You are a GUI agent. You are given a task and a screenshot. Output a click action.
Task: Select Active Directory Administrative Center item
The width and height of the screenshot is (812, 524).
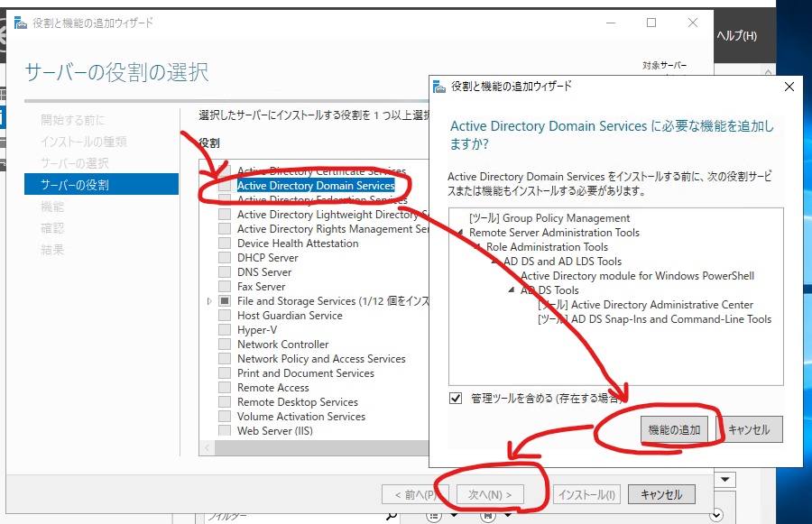pos(646,305)
